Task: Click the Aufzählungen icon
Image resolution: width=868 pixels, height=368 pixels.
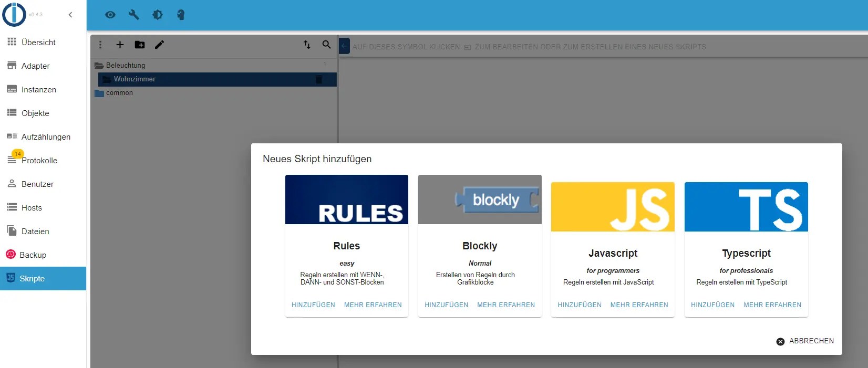Action: tap(12, 136)
